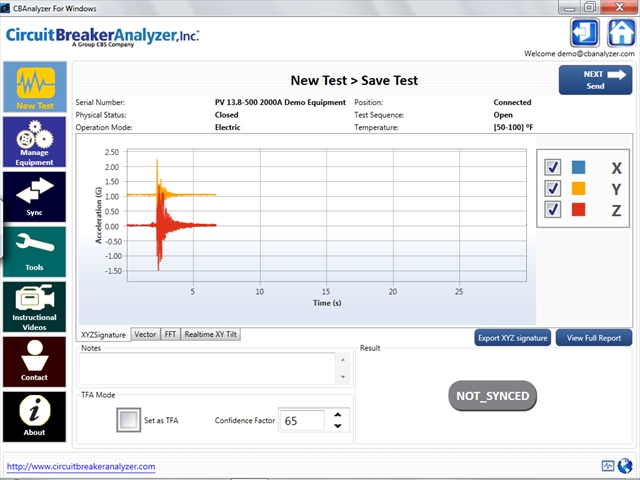This screenshot has width=640, height=480.
Task: Switch to Realtime XY Tilt tab
Action: [211, 334]
